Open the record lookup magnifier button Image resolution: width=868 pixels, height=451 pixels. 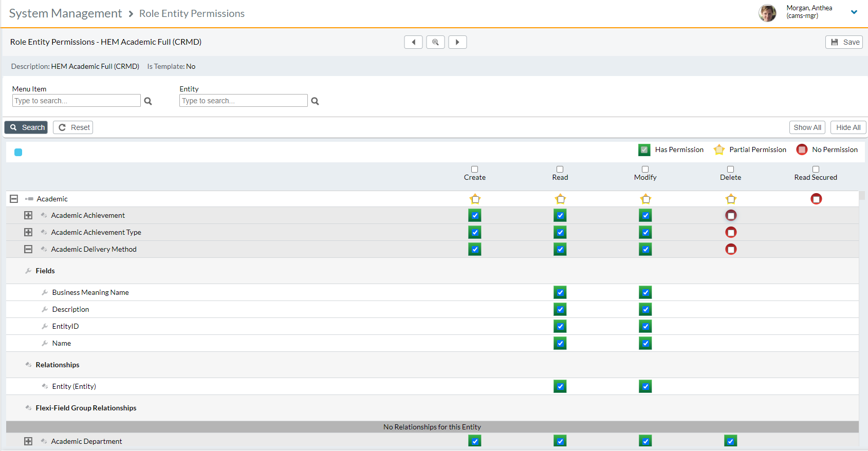pos(435,42)
